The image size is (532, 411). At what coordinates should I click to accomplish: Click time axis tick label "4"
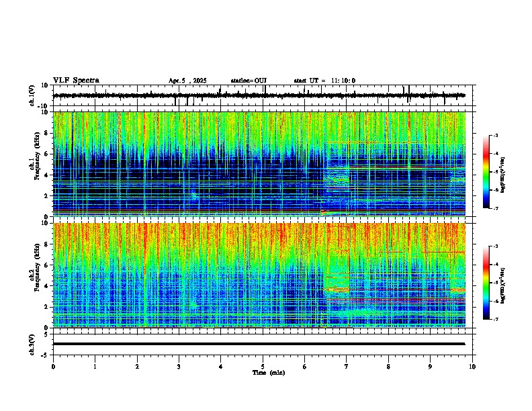[221, 367]
